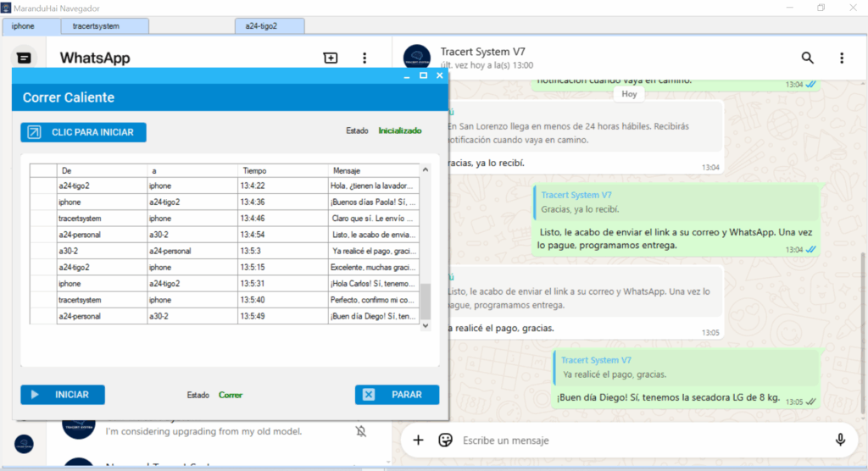This screenshot has width=868, height=471.
Task: Click microphone to record voice message
Action: pos(840,440)
